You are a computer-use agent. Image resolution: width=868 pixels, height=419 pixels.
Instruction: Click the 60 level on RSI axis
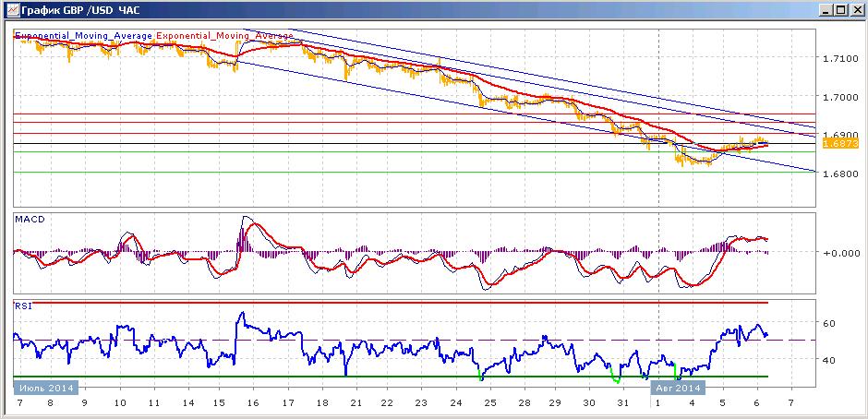[x=830, y=323]
